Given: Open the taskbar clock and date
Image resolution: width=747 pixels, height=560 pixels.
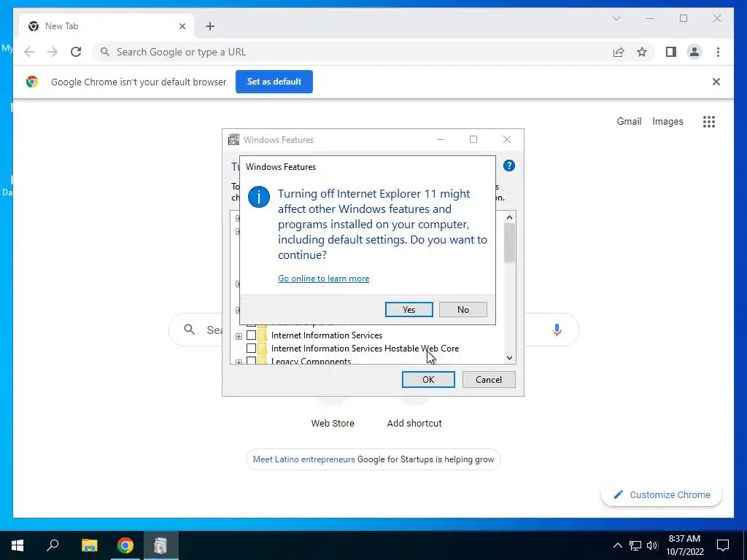Looking at the screenshot, I should [x=684, y=545].
